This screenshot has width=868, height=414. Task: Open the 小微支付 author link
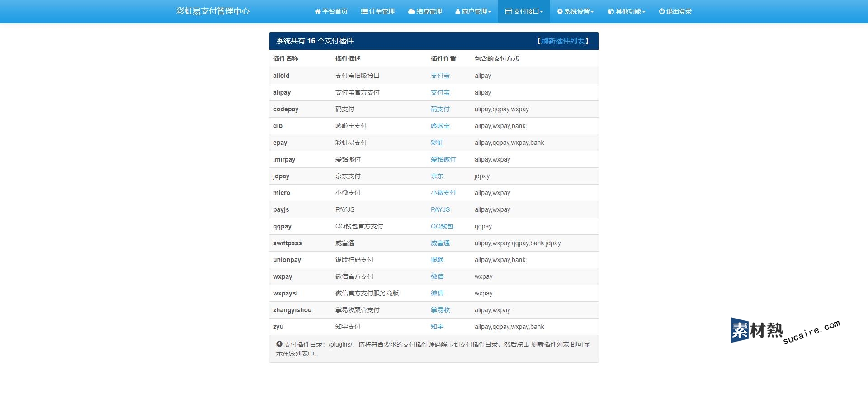[x=443, y=193]
